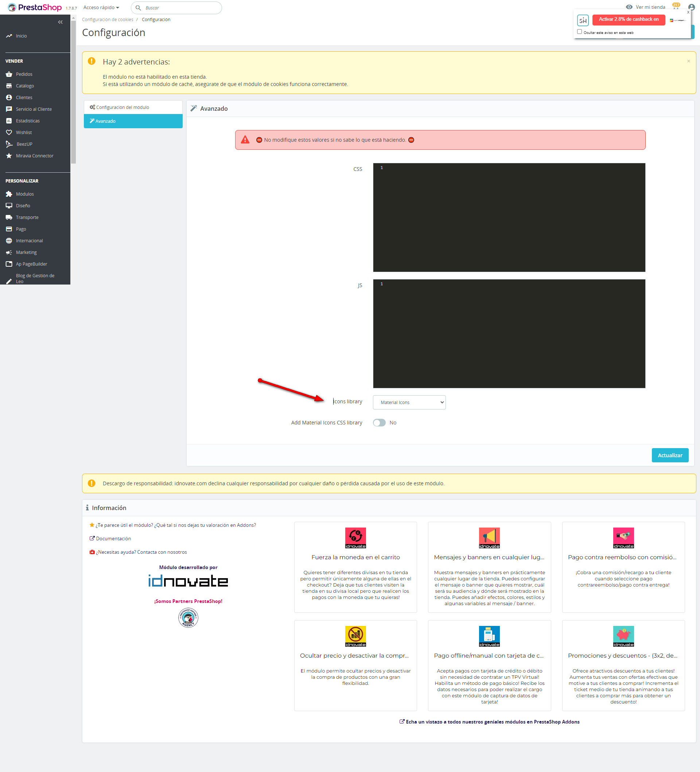Viewport: 700px width, 772px height.
Task: Open the Icons library dropdown
Action: pos(409,403)
